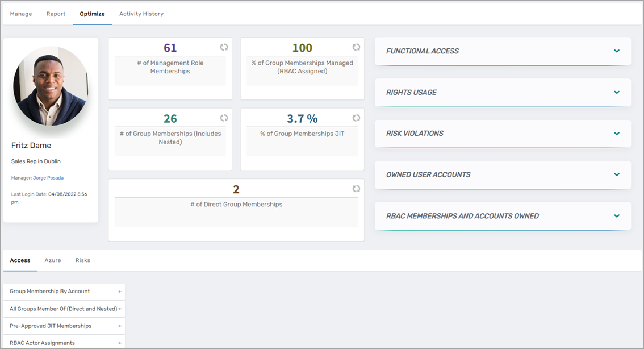
Task: Refresh the Group Memberships JIT percentage
Action: point(356,118)
